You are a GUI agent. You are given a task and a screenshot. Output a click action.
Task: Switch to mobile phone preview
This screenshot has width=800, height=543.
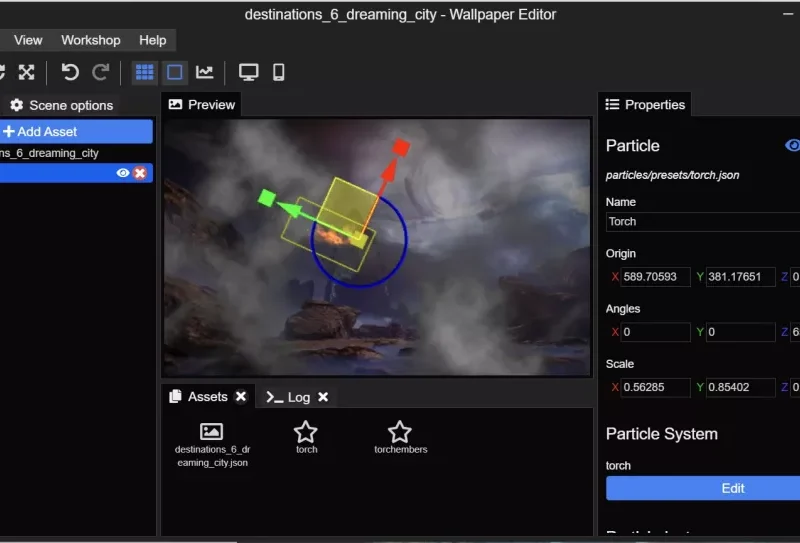click(x=279, y=72)
